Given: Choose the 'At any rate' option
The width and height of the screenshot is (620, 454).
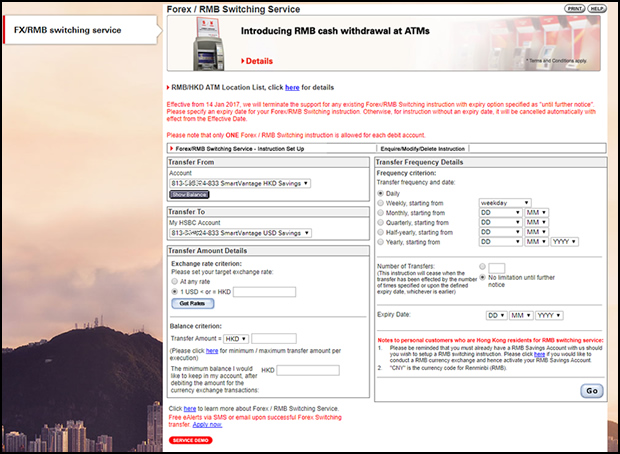Looking at the screenshot, I should click(x=175, y=282).
